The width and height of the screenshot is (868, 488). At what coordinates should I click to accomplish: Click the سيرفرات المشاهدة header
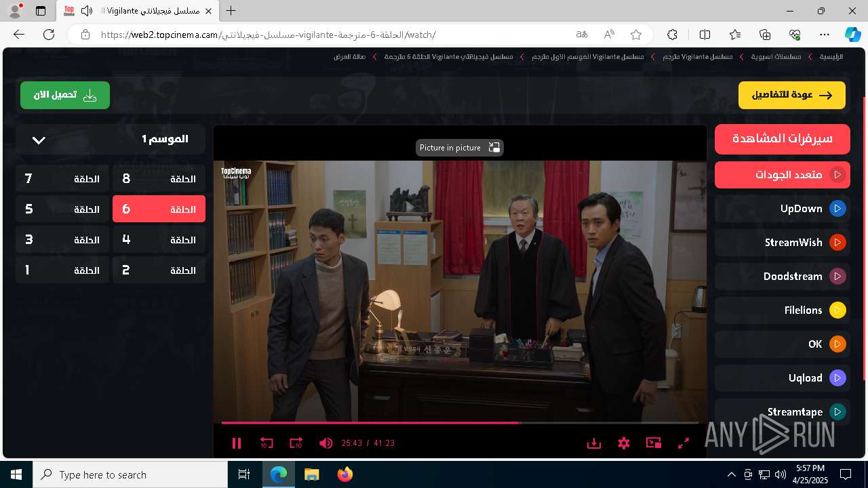tap(783, 139)
